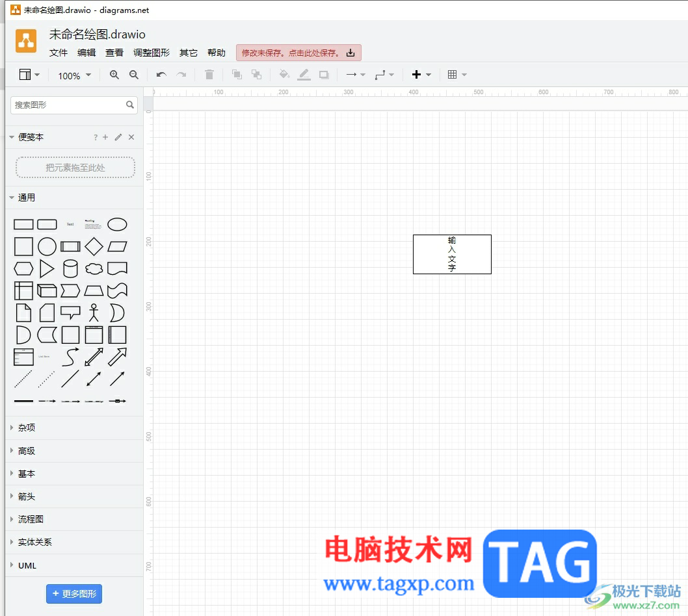Select the callout speech bubble shape

[x=70, y=313]
